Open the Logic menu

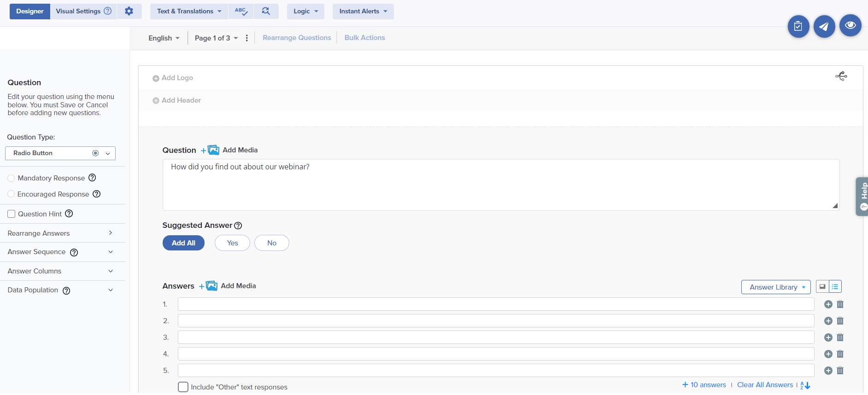[305, 11]
